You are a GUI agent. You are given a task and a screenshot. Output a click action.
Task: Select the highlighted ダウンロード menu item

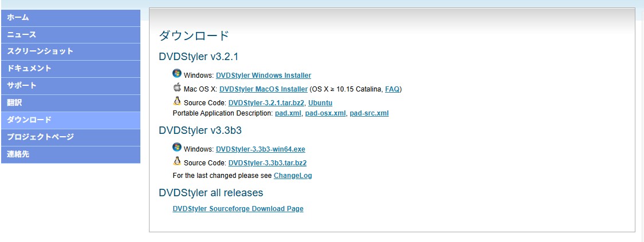[70, 120]
